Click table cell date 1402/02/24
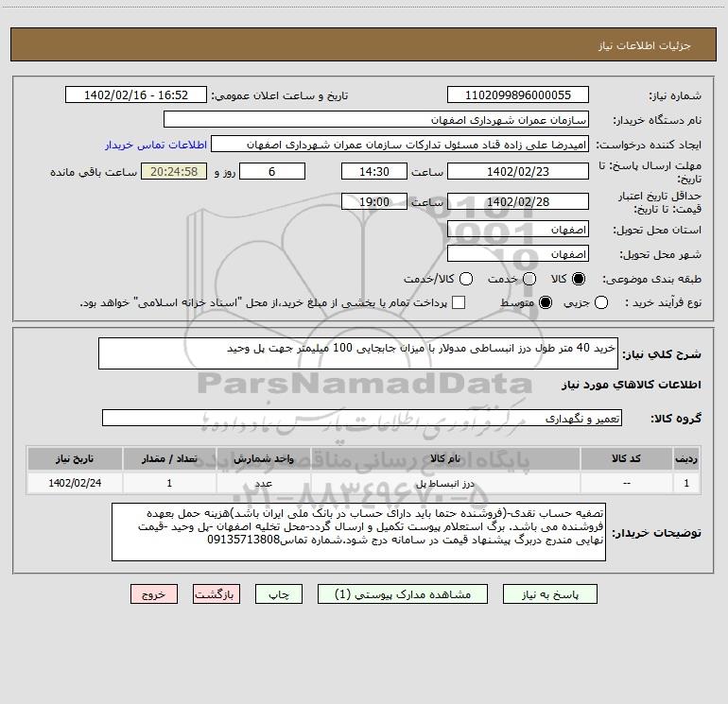Image resolution: width=728 pixels, height=704 pixels. coord(75,483)
